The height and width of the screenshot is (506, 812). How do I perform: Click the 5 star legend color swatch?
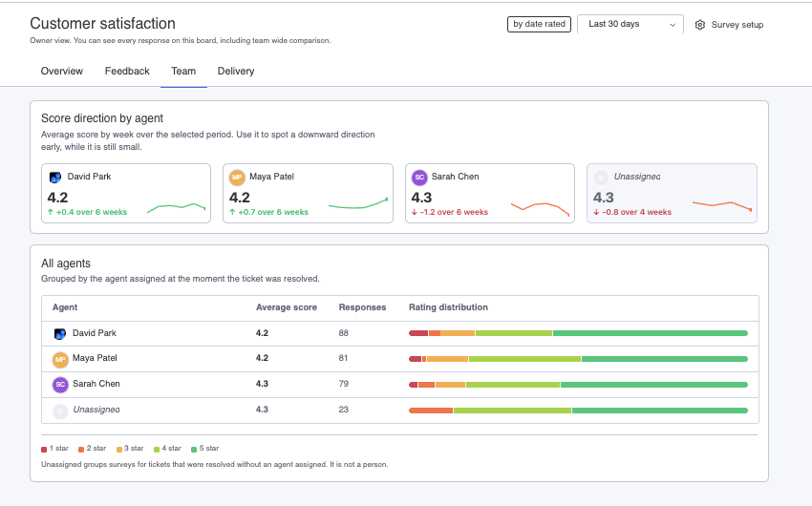click(194, 449)
